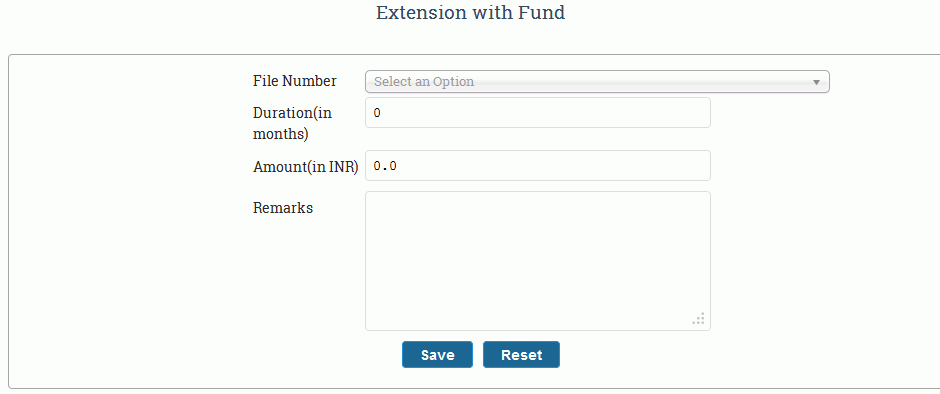Click the Remarks box resize grip
Screen dimensions: 940x394
(698, 318)
